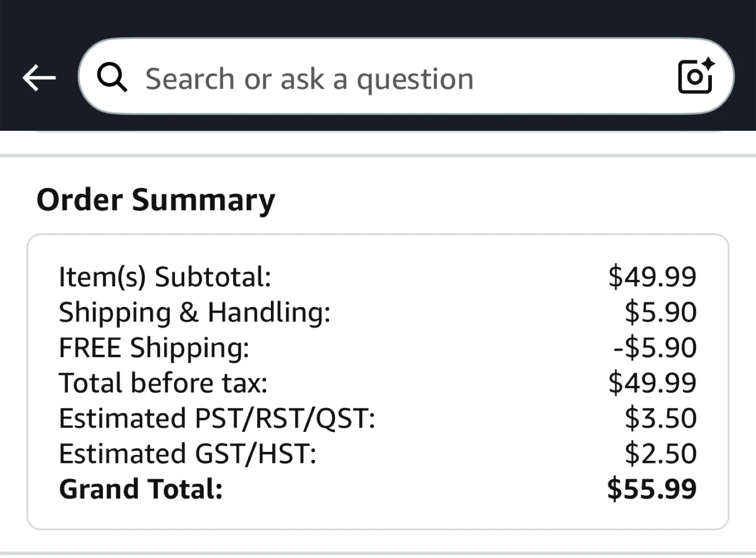Select the Estimated PST/RST/QST label

tap(217, 418)
